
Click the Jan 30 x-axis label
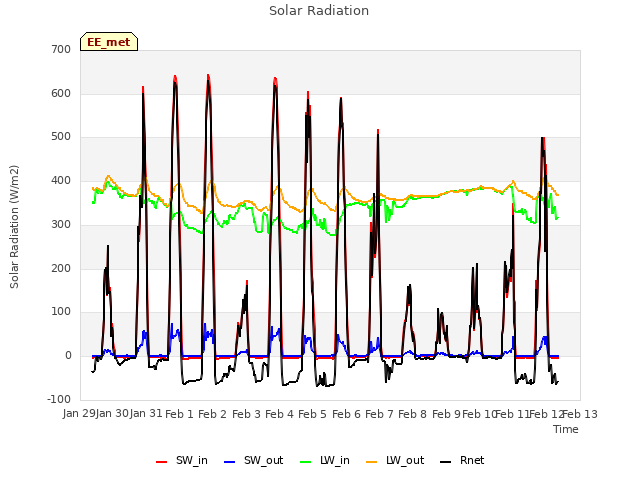(x=112, y=414)
